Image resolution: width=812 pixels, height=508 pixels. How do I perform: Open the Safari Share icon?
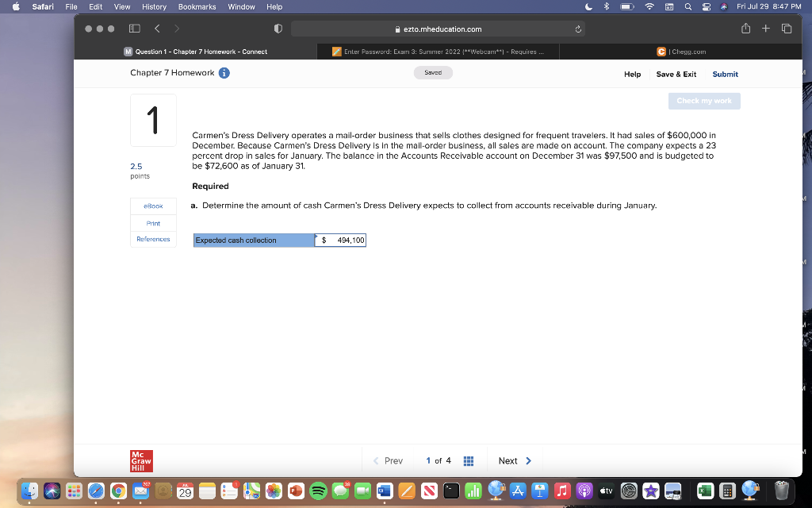pyautogui.click(x=745, y=29)
